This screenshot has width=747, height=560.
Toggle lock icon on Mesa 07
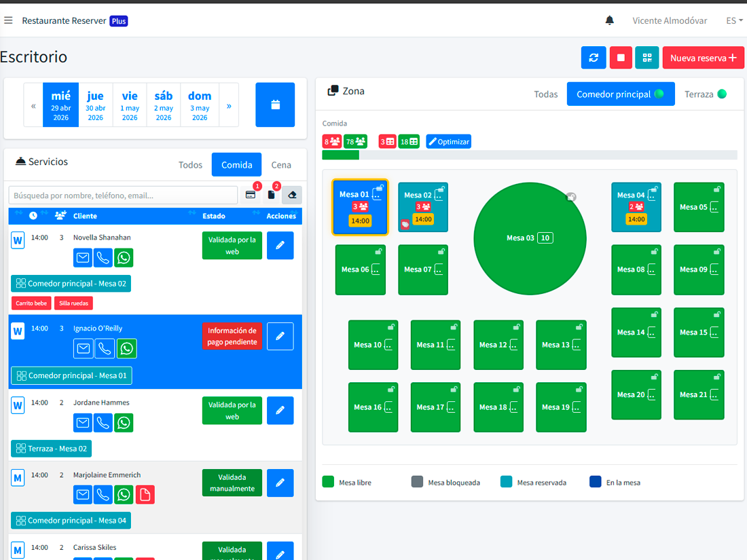(441, 251)
